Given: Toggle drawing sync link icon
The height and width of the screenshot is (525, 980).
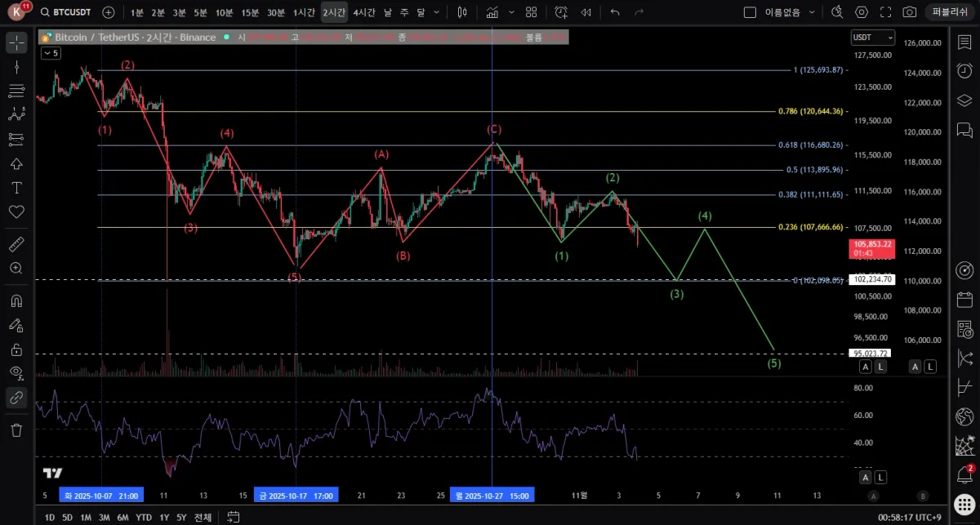Looking at the screenshot, I should tap(16, 398).
